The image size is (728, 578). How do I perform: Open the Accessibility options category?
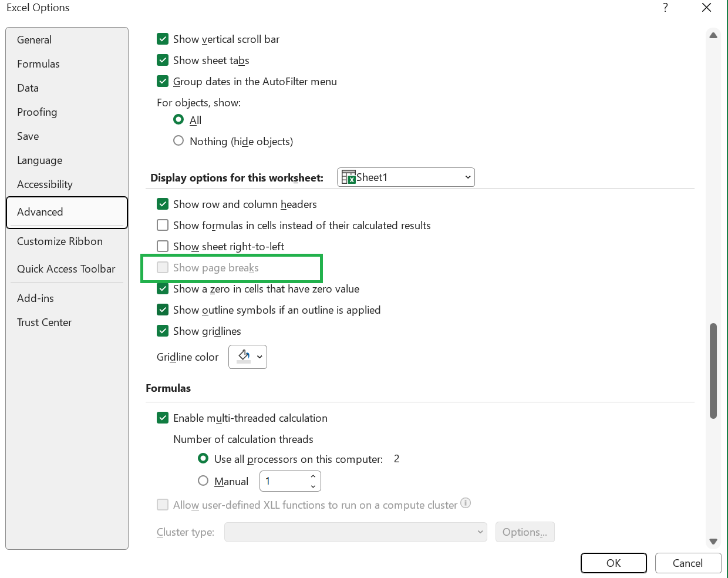(x=67, y=184)
